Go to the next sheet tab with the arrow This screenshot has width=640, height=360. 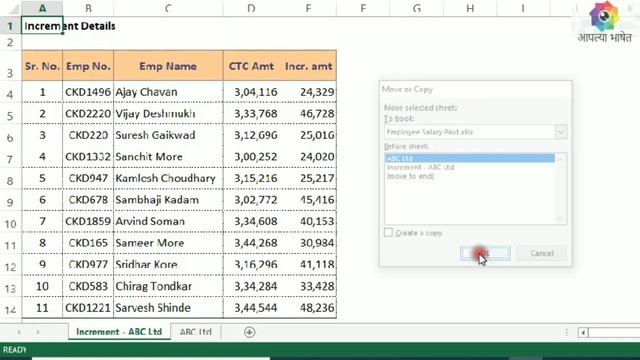click(x=38, y=332)
